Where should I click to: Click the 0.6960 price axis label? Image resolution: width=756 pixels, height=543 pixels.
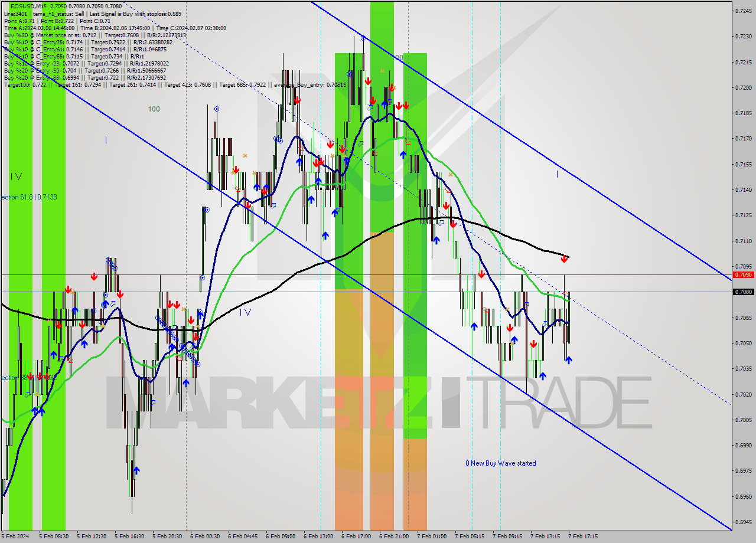pyautogui.click(x=743, y=496)
